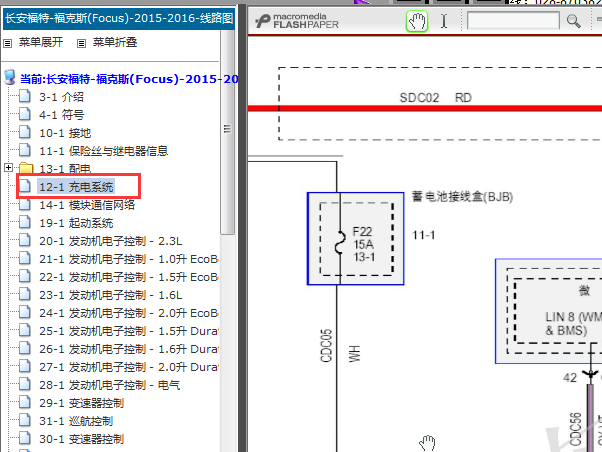602x452 pixels.
Task: Open 21-1 发动机电子控制 1.0升 EcoBoost page
Action: click(129, 259)
